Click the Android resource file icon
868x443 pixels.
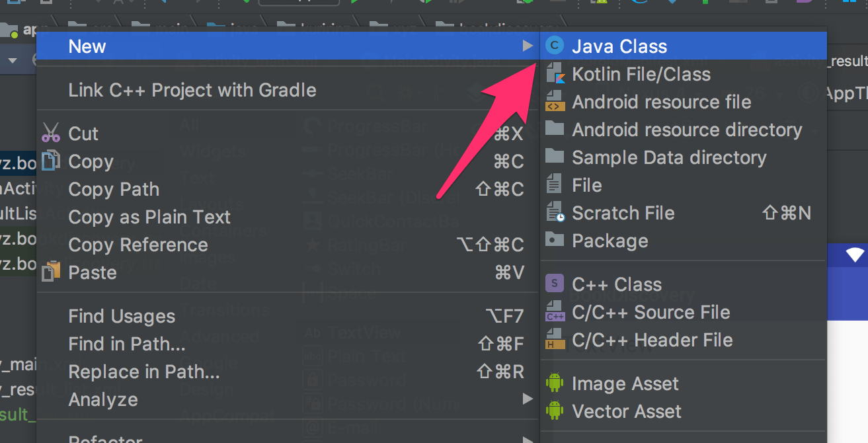pos(555,102)
